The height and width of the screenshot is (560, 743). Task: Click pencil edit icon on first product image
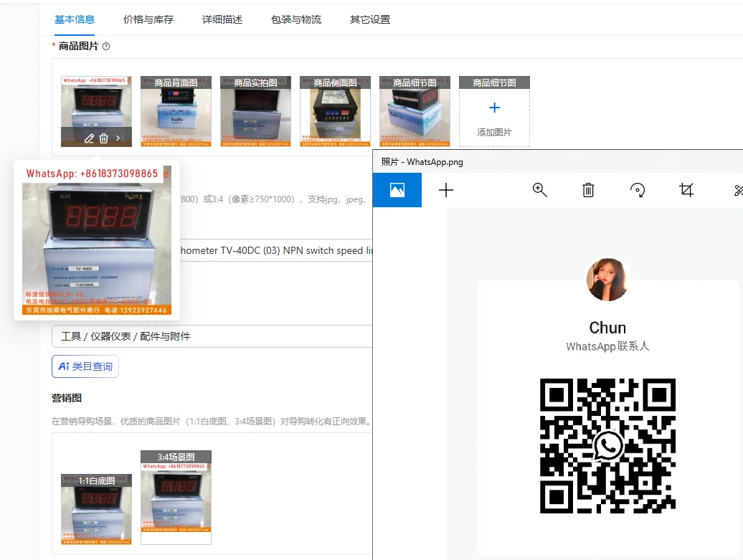(89, 138)
